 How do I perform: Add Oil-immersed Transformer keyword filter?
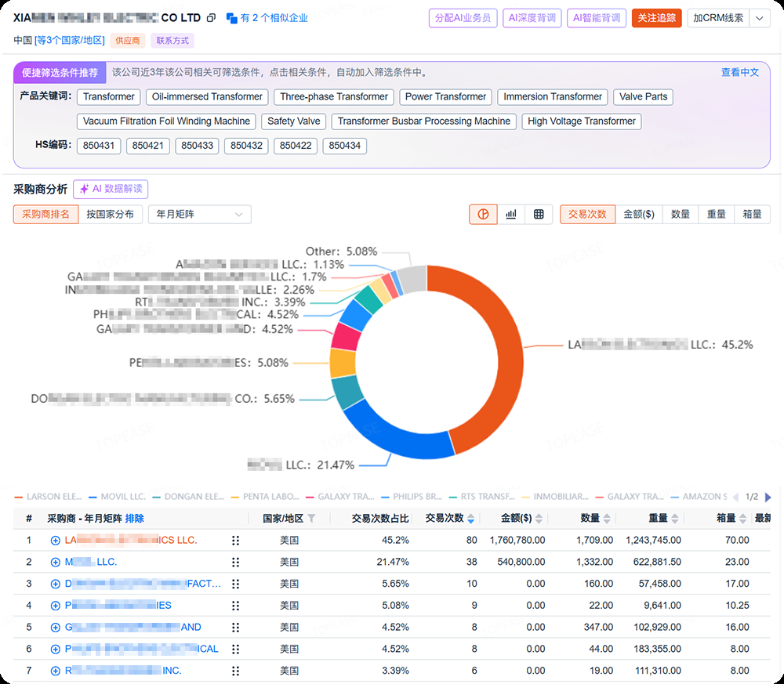[207, 97]
